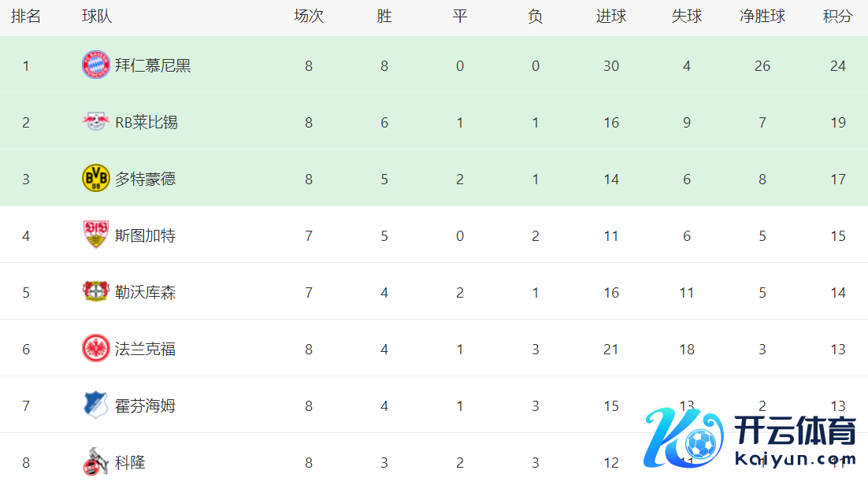Open the 拜仁慕尼黑 team link

point(153,65)
